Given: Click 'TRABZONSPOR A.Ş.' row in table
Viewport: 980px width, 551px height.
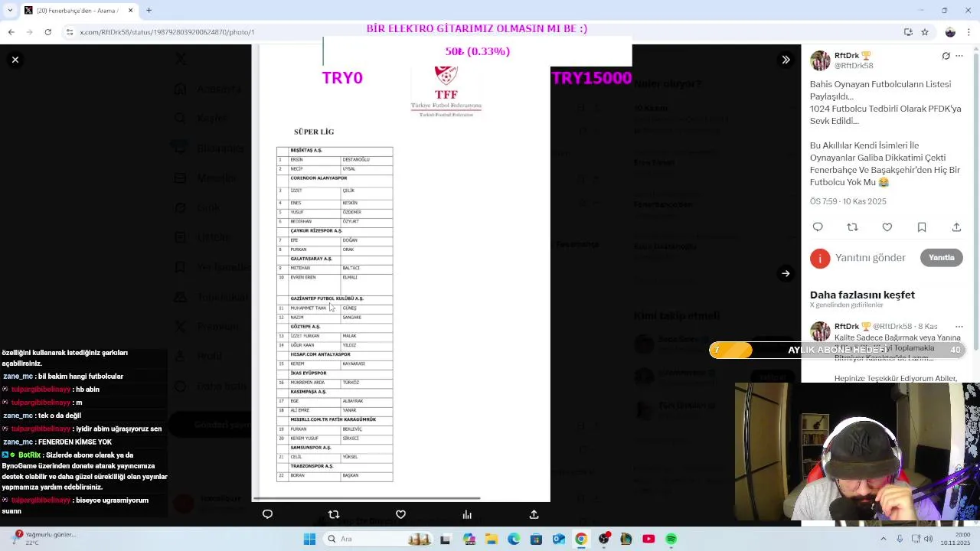Looking at the screenshot, I should [x=335, y=466].
